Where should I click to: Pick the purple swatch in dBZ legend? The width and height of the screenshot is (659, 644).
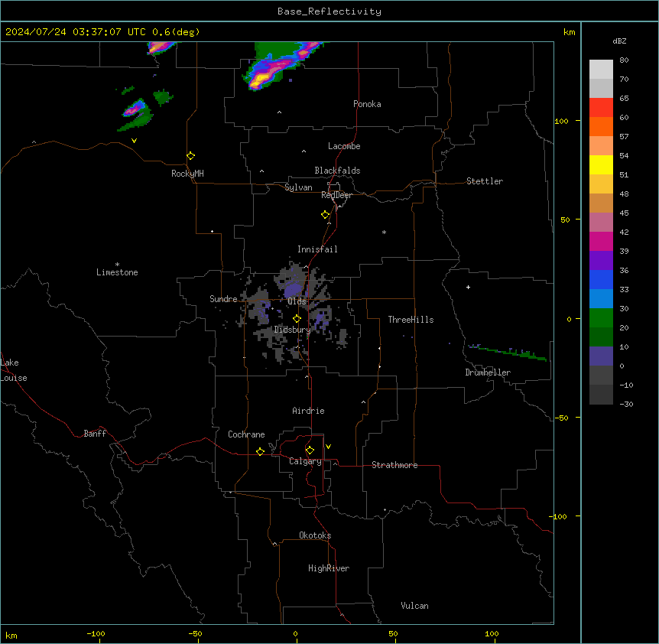pyautogui.click(x=601, y=261)
